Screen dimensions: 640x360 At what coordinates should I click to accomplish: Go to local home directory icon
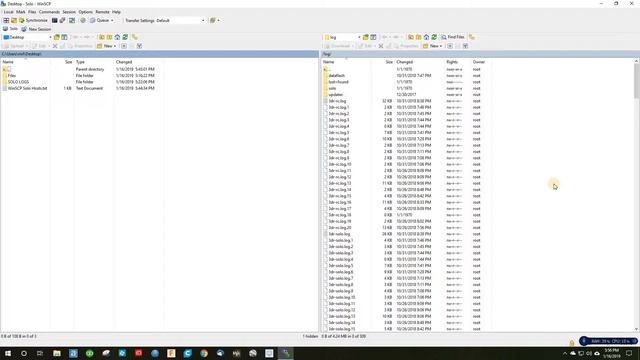117,37
